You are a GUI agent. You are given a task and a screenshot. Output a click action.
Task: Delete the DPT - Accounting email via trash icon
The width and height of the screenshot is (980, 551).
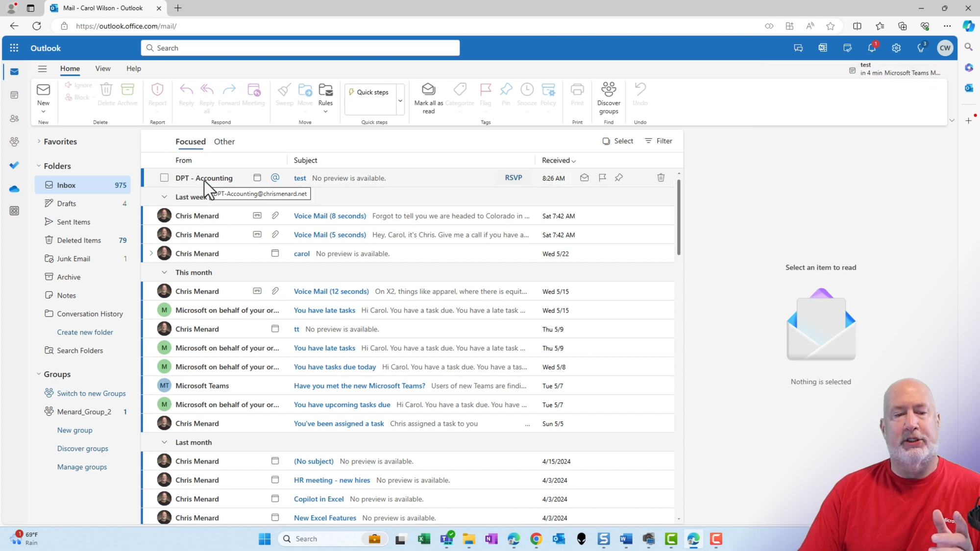click(x=661, y=178)
